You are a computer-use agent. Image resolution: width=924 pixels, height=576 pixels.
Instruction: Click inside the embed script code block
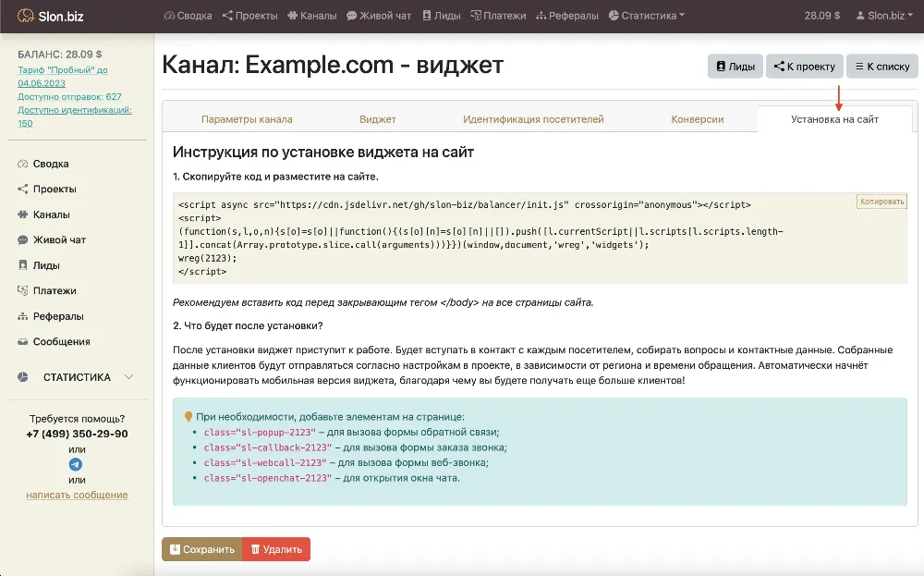tap(540, 239)
